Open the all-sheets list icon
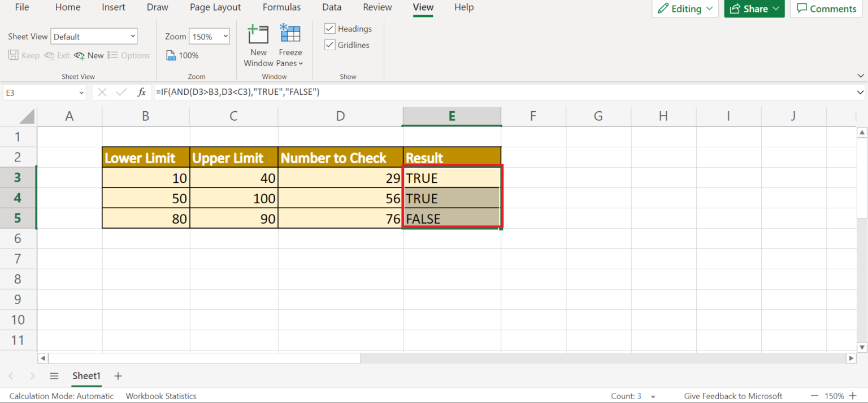The height and width of the screenshot is (403, 868). (54, 376)
